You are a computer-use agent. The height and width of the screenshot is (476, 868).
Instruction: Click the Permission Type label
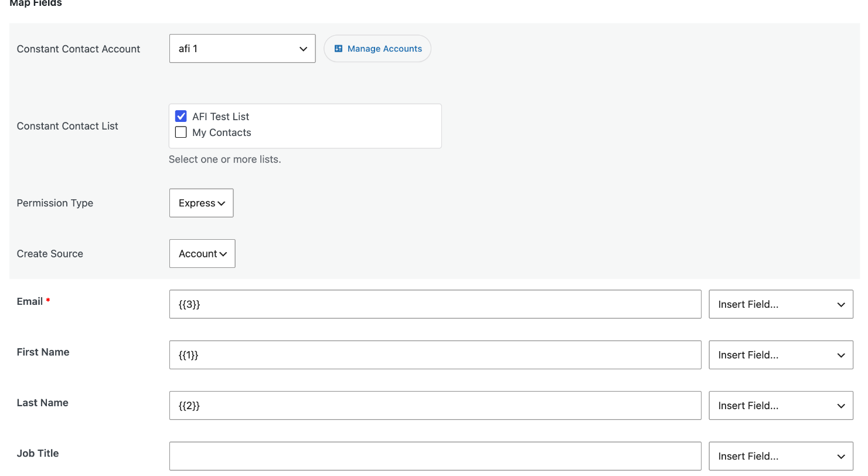pyautogui.click(x=55, y=203)
